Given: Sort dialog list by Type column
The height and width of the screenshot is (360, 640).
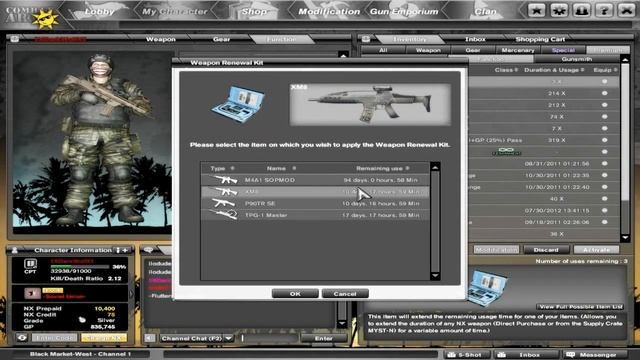Looking at the screenshot, I should coord(222,168).
